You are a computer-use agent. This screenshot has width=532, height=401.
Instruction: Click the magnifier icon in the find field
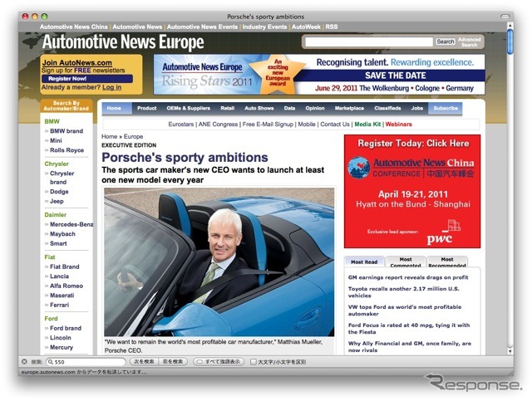(x=51, y=362)
